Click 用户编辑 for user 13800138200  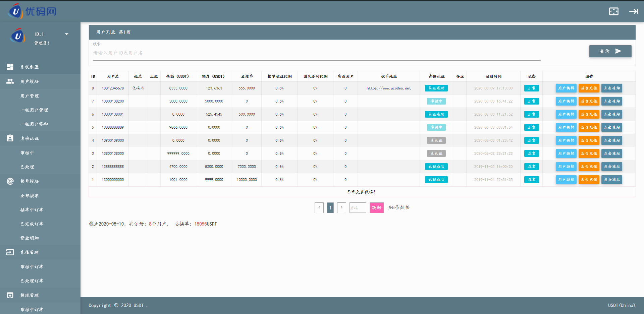pyautogui.click(x=566, y=101)
